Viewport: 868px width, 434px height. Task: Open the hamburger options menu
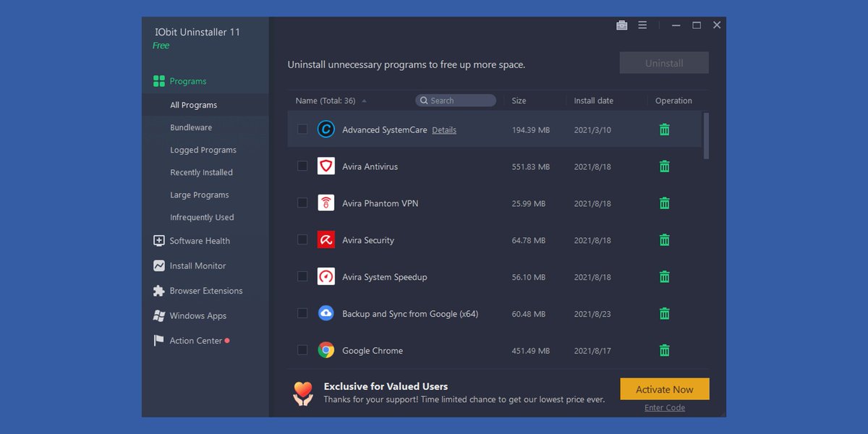coord(642,25)
